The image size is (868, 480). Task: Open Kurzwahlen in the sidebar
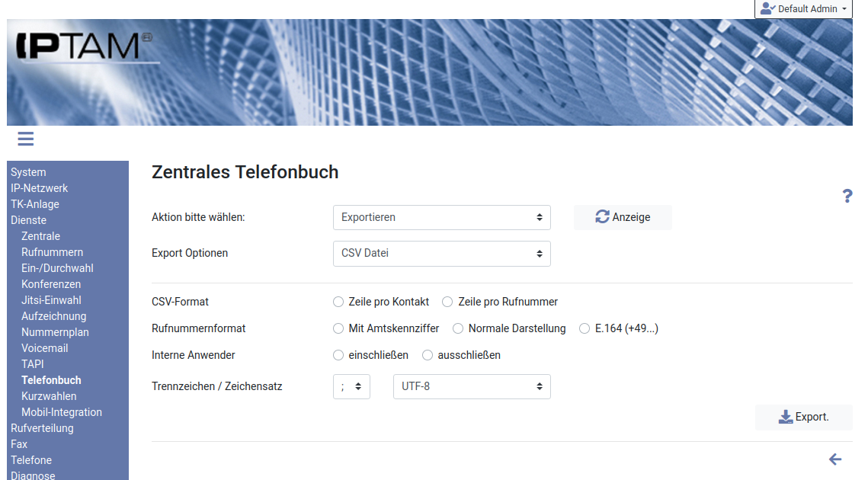pos(49,396)
